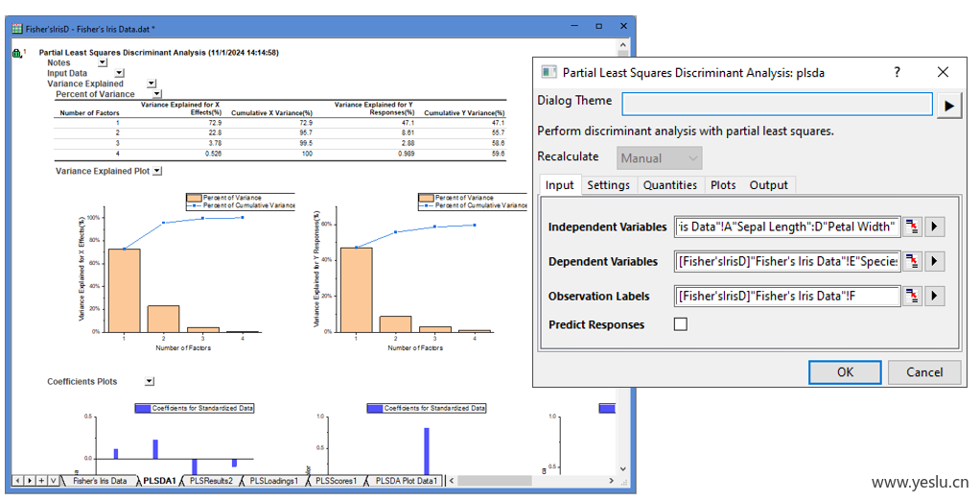Image resolution: width=980 pixels, height=501 pixels.
Task: Switch to the Plots tab
Action: tap(723, 185)
